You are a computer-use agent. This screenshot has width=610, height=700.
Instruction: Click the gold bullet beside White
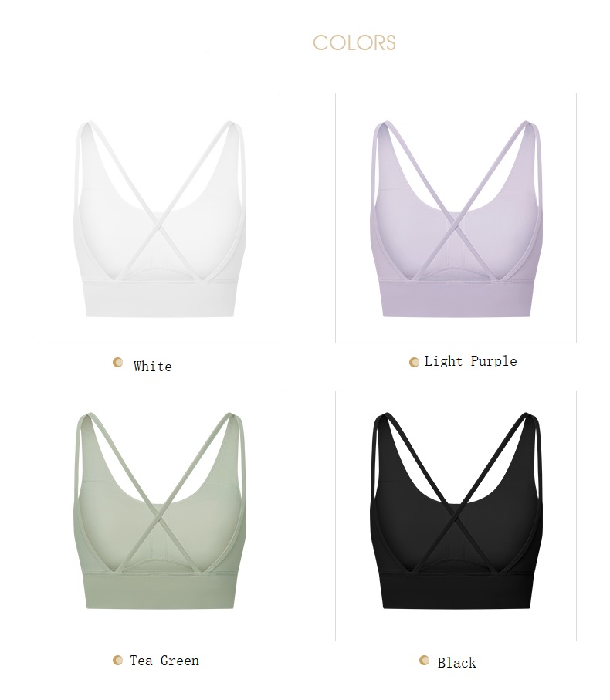click(118, 363)
